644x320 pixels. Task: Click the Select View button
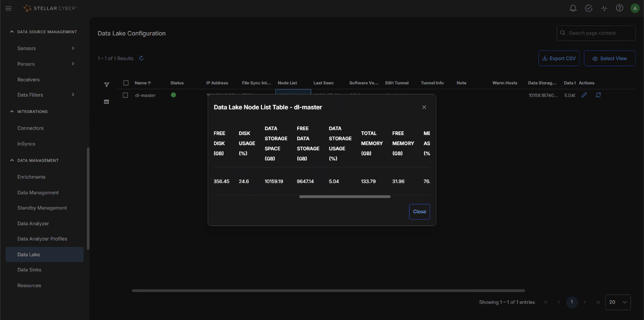point(610,58)
